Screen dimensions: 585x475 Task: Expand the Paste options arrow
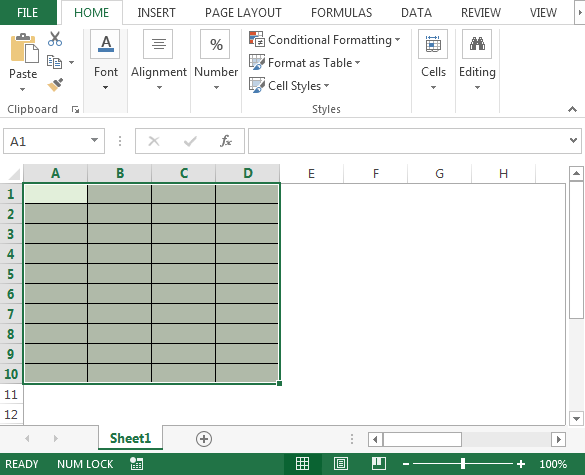click(x=22, y=90)
